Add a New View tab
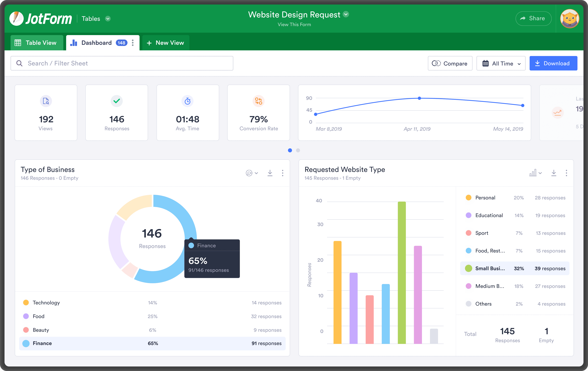 point(166,43)
